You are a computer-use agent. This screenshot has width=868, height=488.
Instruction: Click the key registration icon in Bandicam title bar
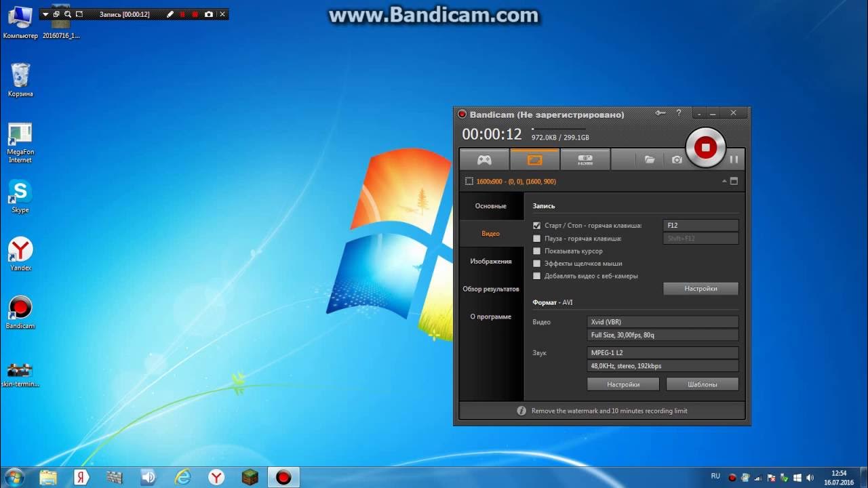[660, 114]
